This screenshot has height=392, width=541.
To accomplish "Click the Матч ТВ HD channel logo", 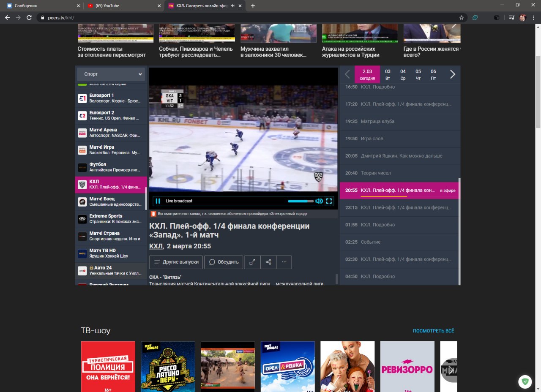I will [82, 253].
